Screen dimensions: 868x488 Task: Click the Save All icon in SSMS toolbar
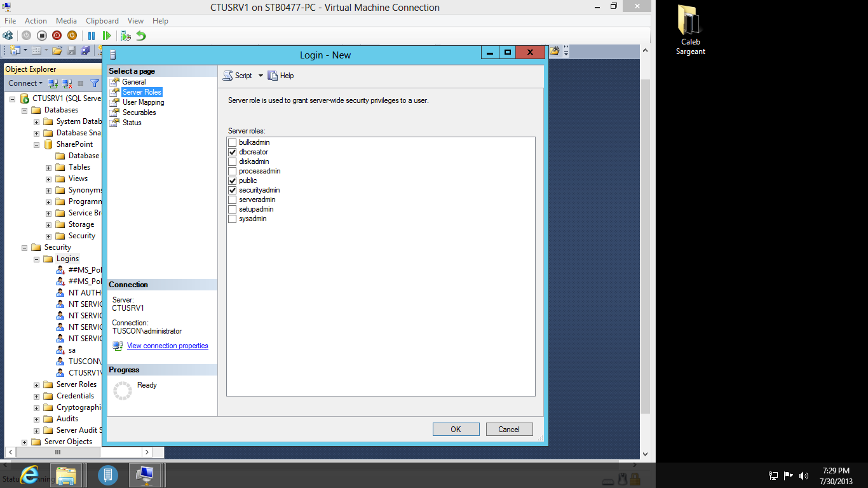click(x=85, y=50)
